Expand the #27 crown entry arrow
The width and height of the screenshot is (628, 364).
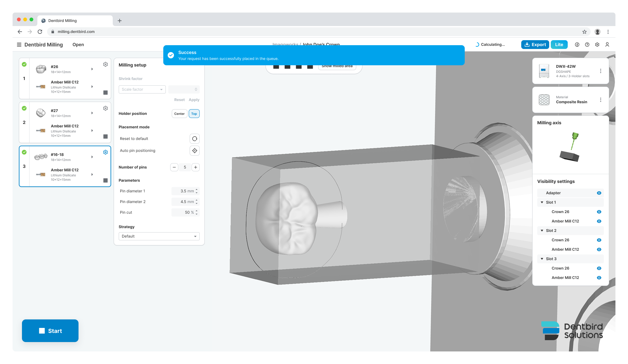point(92,113)
